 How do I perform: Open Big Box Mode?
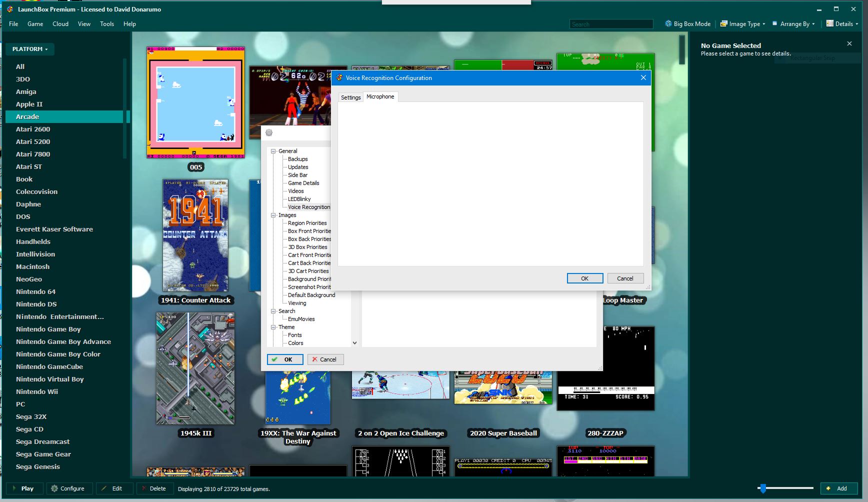(x=687, y=24)
